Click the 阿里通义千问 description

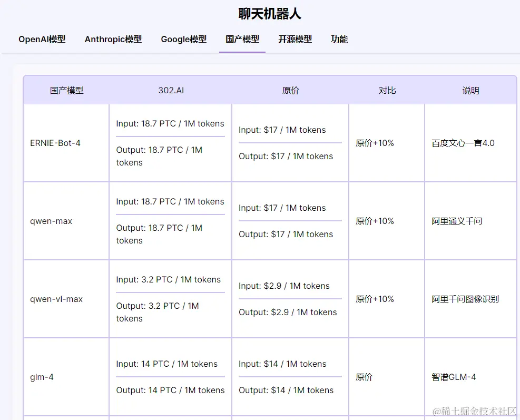point(457,221)
